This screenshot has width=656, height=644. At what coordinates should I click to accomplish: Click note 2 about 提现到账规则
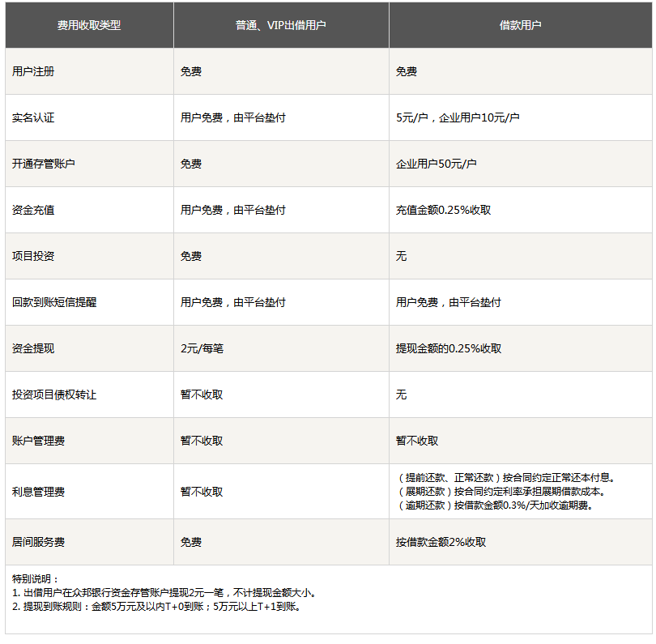point(157,607)
